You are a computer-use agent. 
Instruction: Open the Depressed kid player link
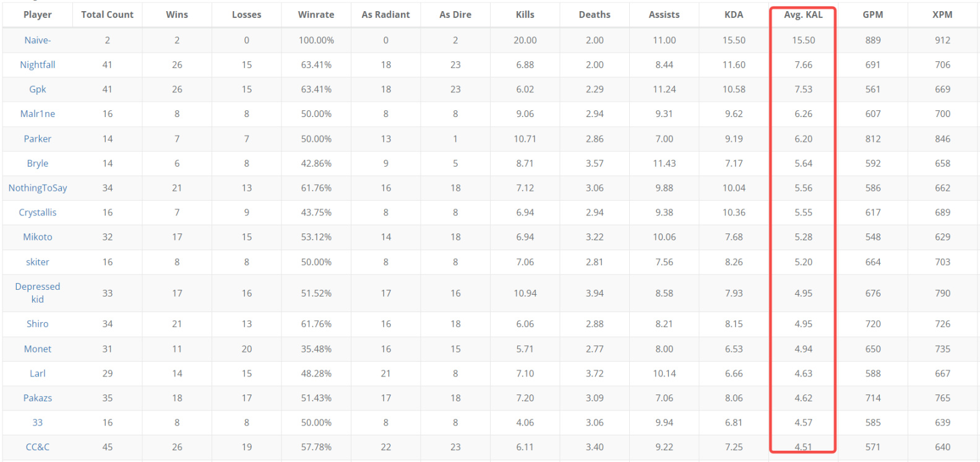[38, 293]
